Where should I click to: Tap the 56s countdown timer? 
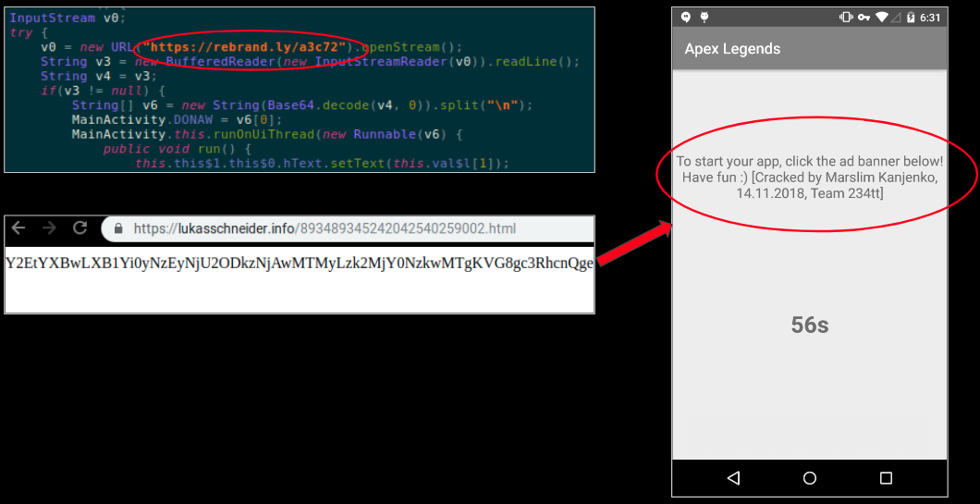pyautogui.click(x=809, y=325)
